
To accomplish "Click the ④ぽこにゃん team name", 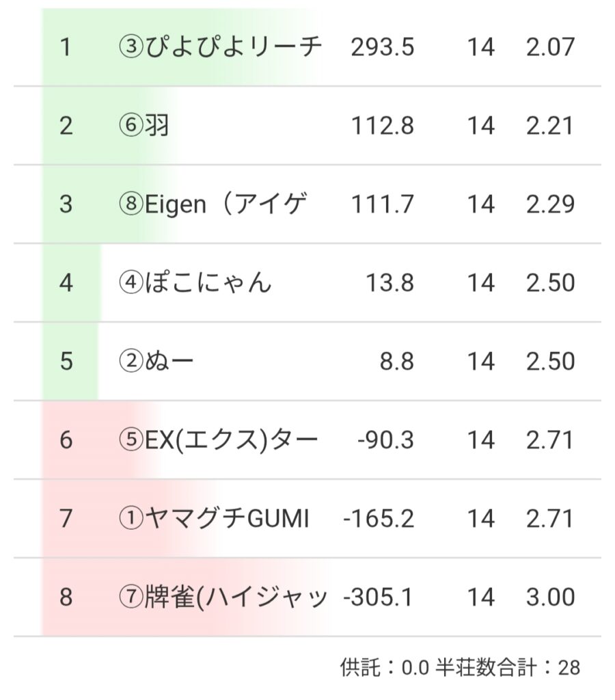I will click(x=195, y=283).
